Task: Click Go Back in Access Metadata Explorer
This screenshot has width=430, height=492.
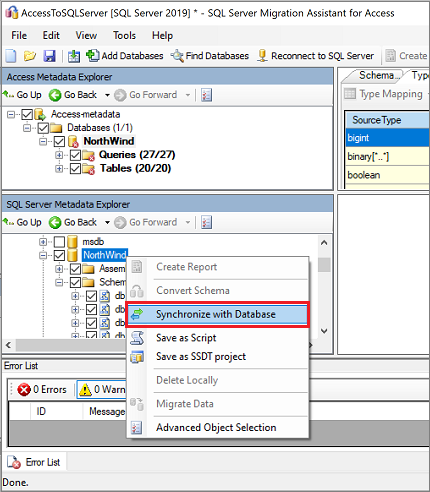Action: pyautogui.click(x=73, y=95)
